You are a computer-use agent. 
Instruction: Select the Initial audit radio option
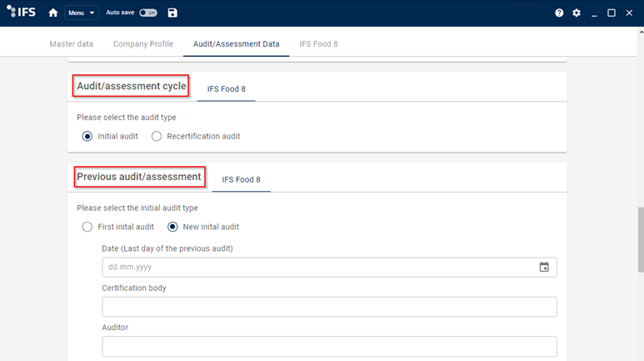pyautogui.click(x=87, y=137)
